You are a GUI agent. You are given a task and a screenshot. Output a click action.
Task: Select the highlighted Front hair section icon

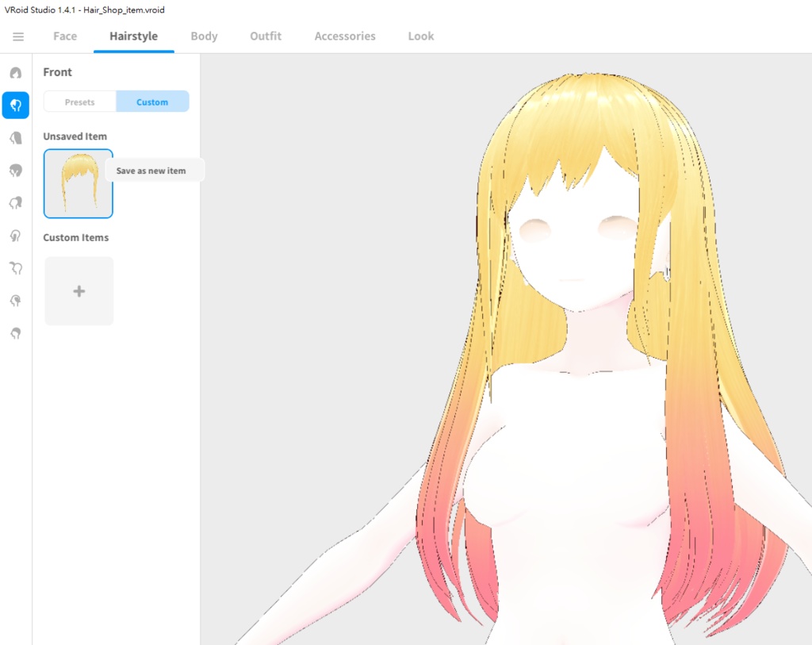pyautogui.click(x=16, y=105)
